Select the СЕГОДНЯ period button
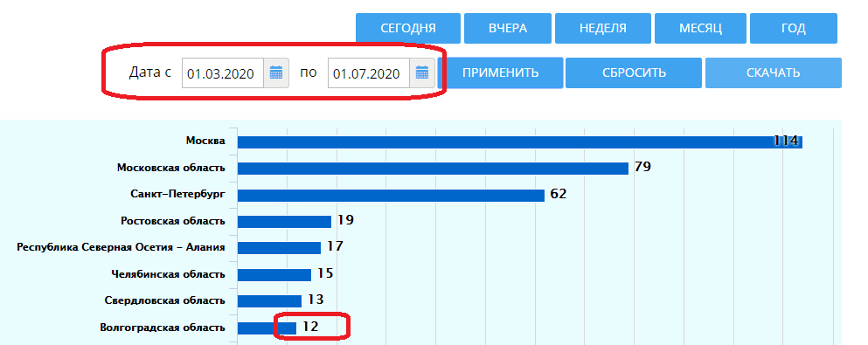 point(408,28)
